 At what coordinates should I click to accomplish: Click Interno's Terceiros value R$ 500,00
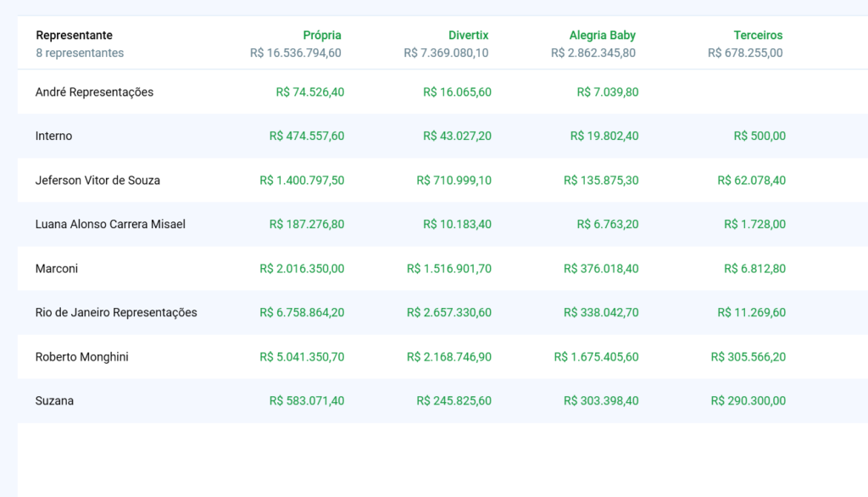point(759,137)
